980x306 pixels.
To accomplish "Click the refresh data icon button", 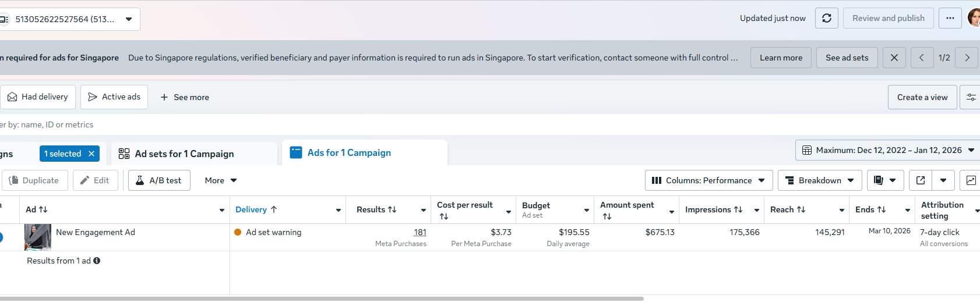I will 826,18.
